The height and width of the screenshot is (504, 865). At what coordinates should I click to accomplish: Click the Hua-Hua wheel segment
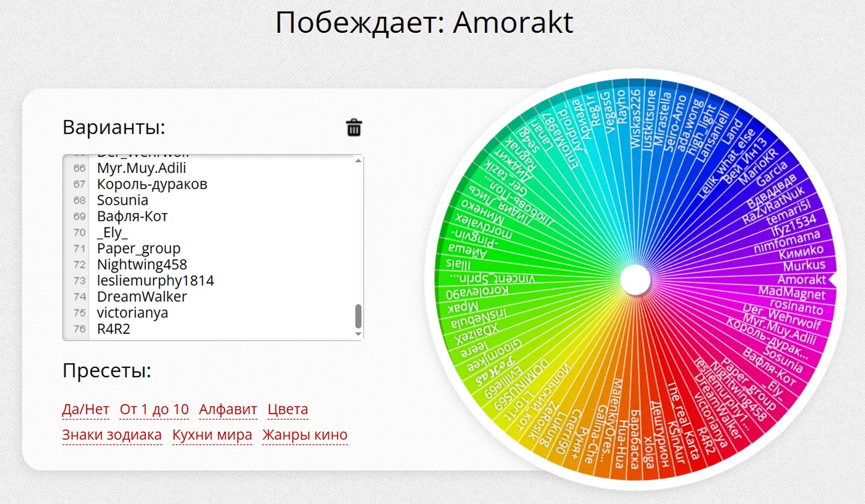[x=621, y=445]
